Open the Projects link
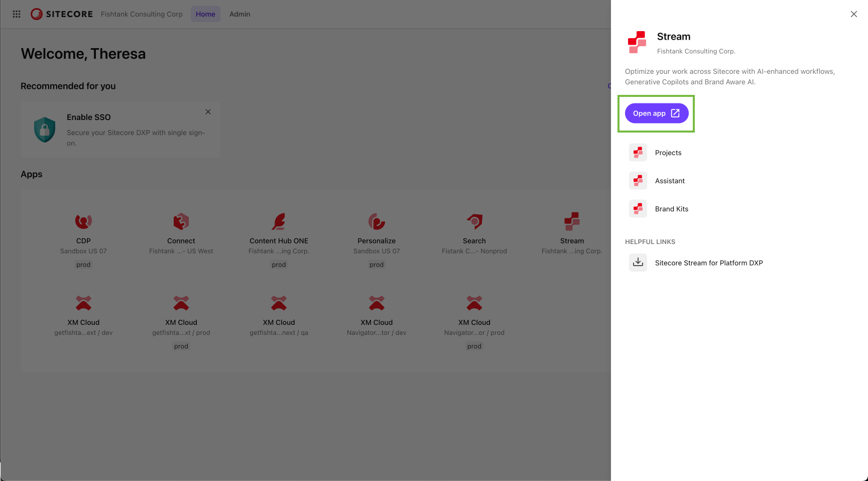 tap(668, 153)
